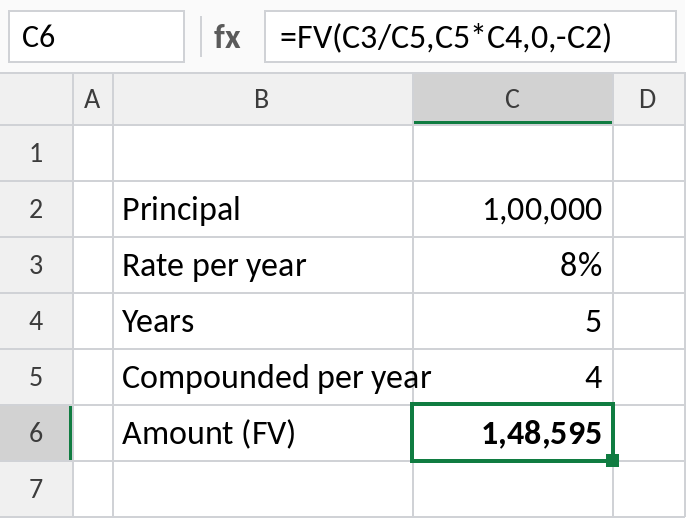The width and height of the screenshot is (686, 518).
Task: Click the fx insert function icon
Action: pyautogui.click(x=227, y=37)
